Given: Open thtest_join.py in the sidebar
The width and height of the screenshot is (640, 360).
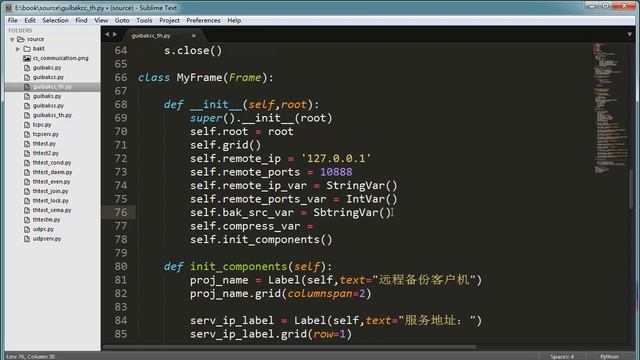Looking at the screenshot, I should click(x=51, y=191).
